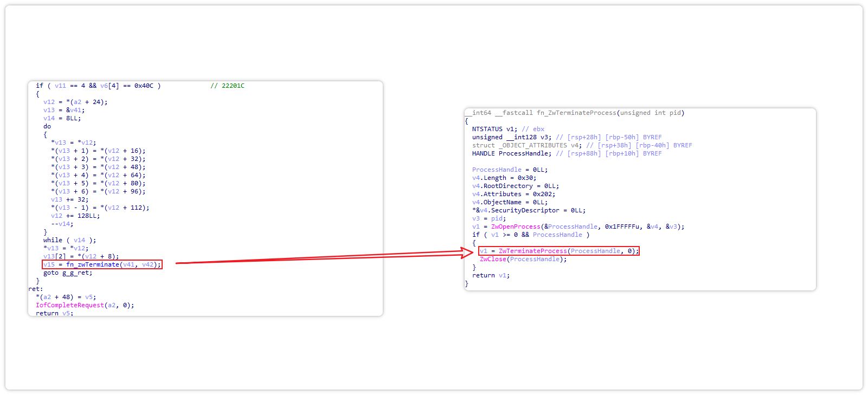
Task: Click the red-boxed ZwTerminateProcess call line
Action: point(558,251)
